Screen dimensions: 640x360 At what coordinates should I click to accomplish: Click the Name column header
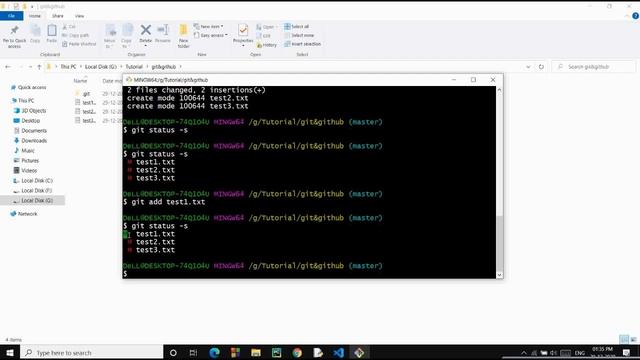pos(80,81)
